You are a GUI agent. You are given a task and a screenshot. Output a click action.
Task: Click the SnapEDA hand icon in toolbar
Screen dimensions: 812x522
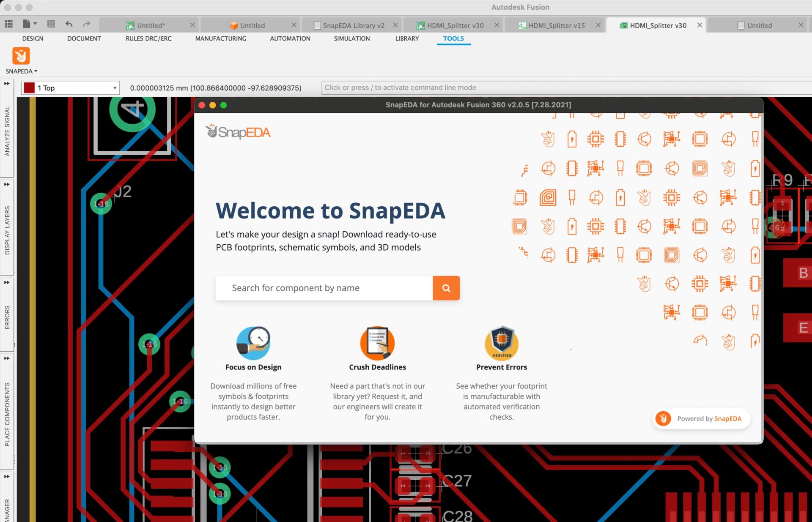click(21, 56)
